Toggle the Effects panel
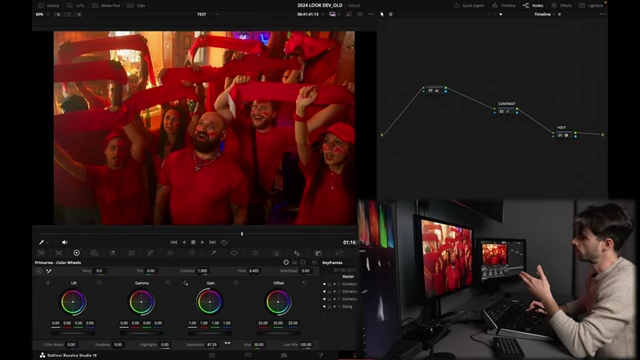Screen dimensions: 640x360 [561, 6]
